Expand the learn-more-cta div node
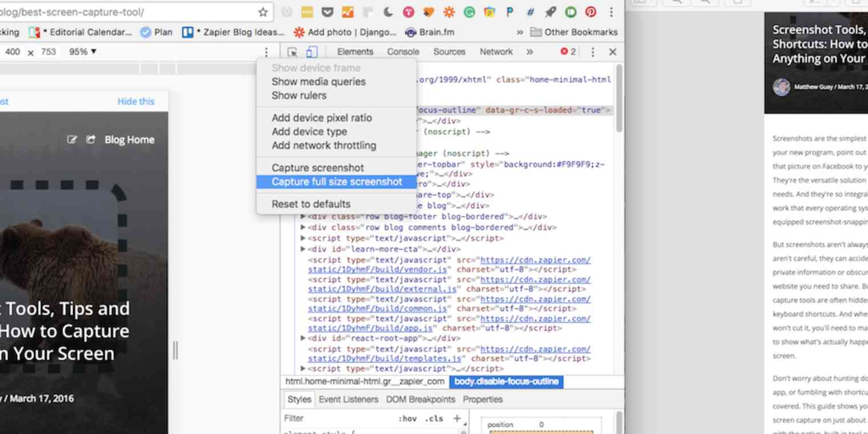The height and width of the screenshot is (434, 868). 303,249
